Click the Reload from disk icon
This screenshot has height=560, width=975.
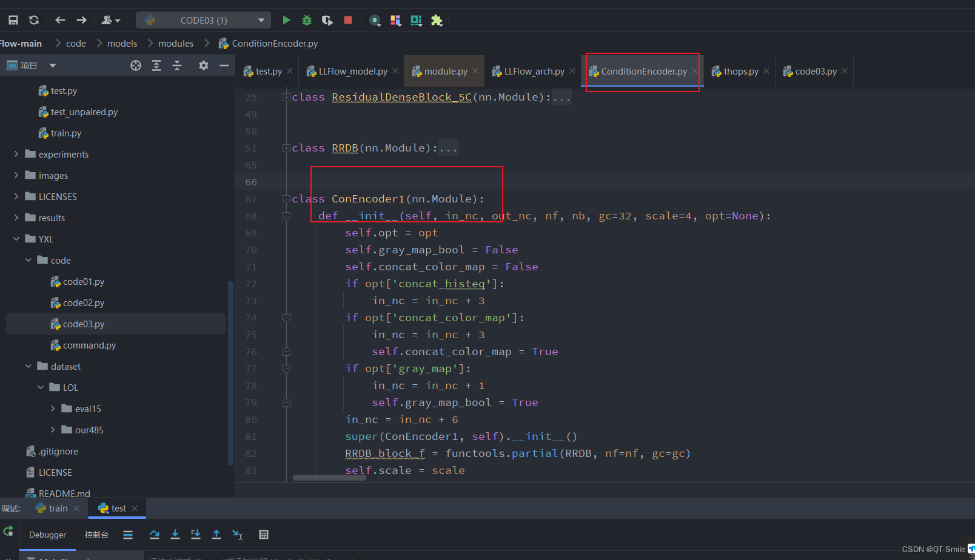(x=34, y=20)
